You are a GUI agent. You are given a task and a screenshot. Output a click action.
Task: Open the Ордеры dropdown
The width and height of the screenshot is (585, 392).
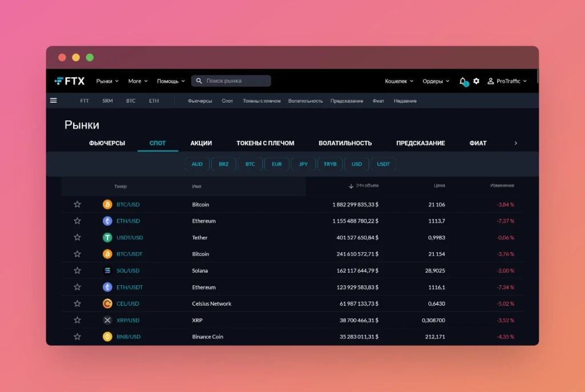[436, 81]
